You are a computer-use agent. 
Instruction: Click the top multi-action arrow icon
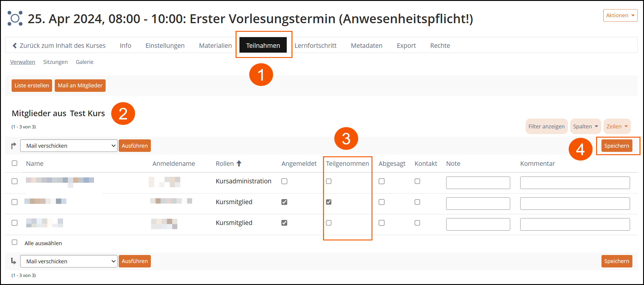pyautogui.click(x=13, y=146)
